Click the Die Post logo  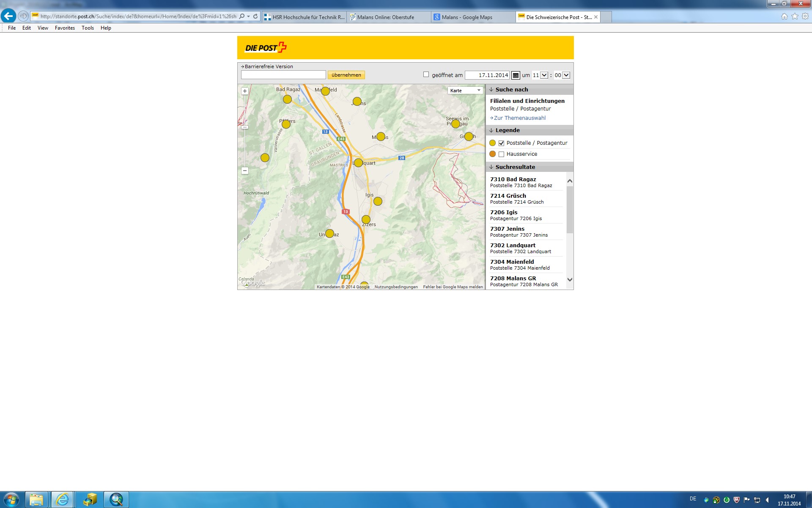[266, 47]
